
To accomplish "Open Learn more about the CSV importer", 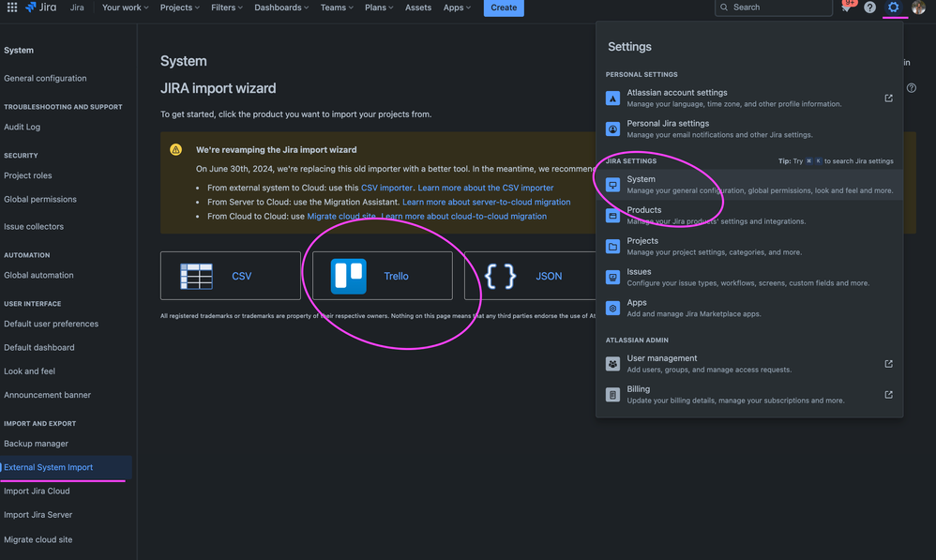I will 485,188.
